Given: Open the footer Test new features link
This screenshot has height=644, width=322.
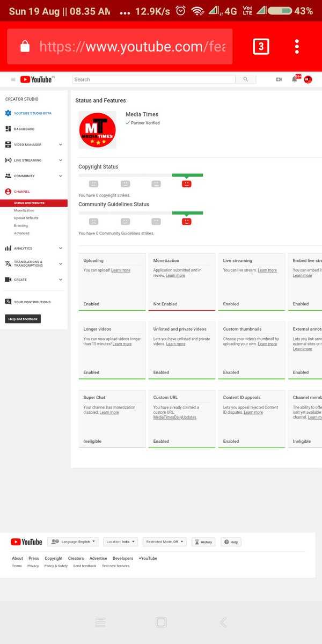Looking at the screenshot, I should (116, 566).
